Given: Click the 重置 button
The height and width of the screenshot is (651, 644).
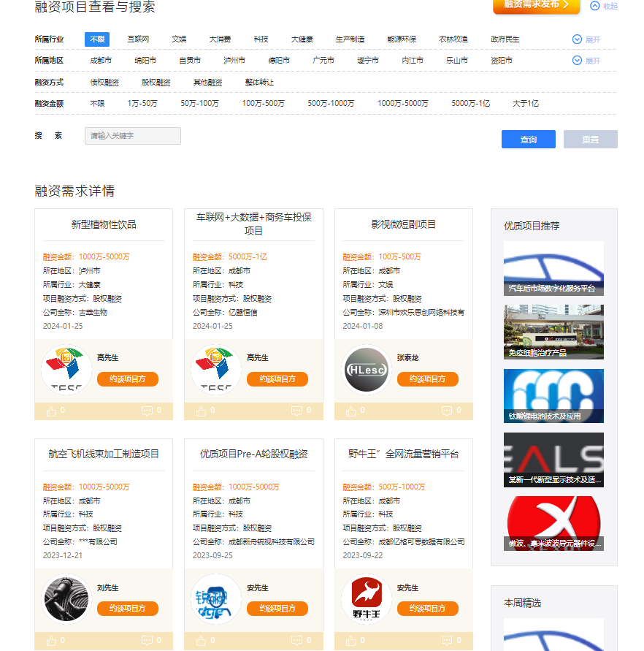Looking at the screenshot, I should pos(591,140).
